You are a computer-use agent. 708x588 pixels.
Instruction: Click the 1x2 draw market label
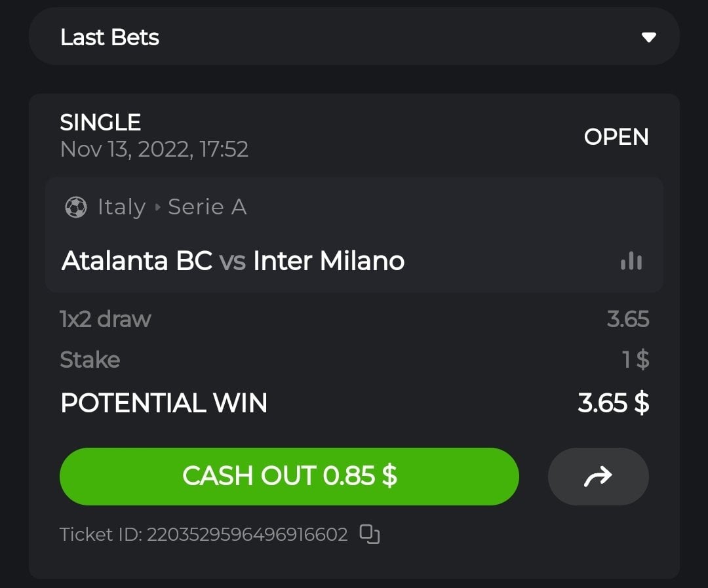point(106,319)
